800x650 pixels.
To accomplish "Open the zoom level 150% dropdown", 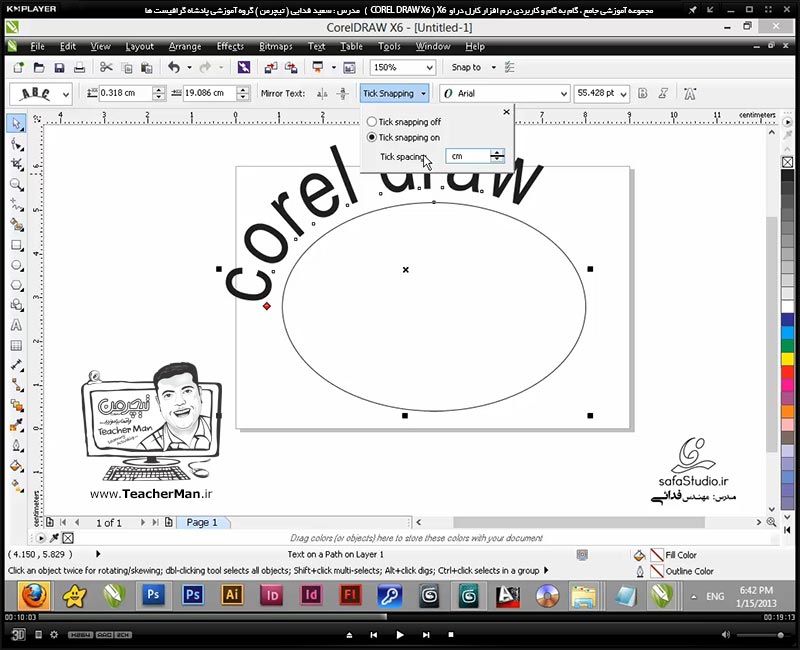I will 430,67.
